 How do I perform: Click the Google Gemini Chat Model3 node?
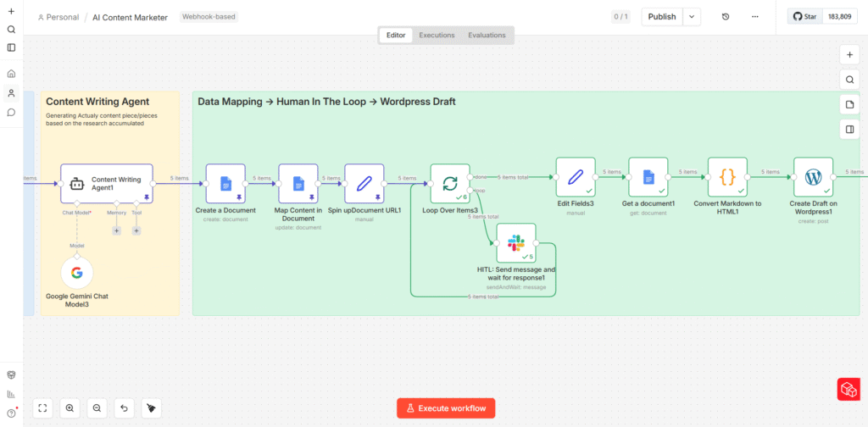(76, 273)
